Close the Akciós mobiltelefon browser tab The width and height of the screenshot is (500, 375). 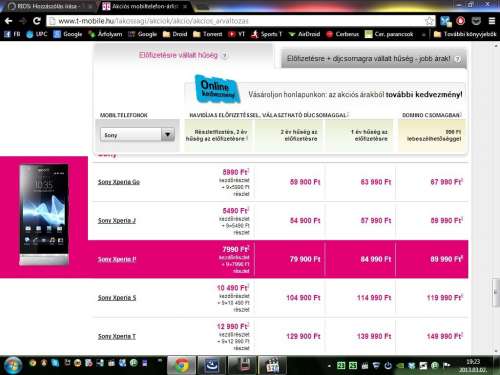click(185, 6)
